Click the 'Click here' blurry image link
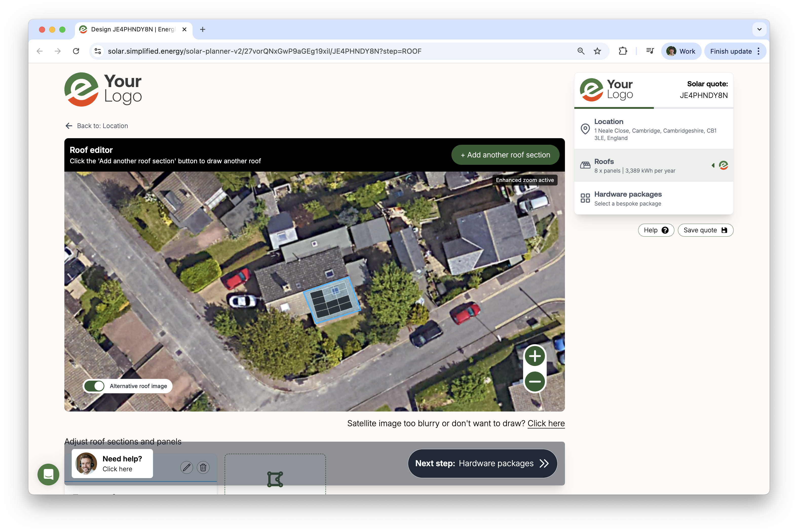This screenshot has height=532, width=798. coord(546,423)
